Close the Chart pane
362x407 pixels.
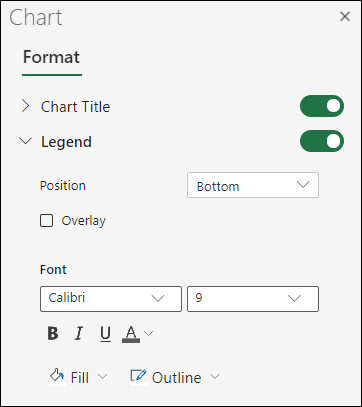pyautogui.click(x=345, y=16)
